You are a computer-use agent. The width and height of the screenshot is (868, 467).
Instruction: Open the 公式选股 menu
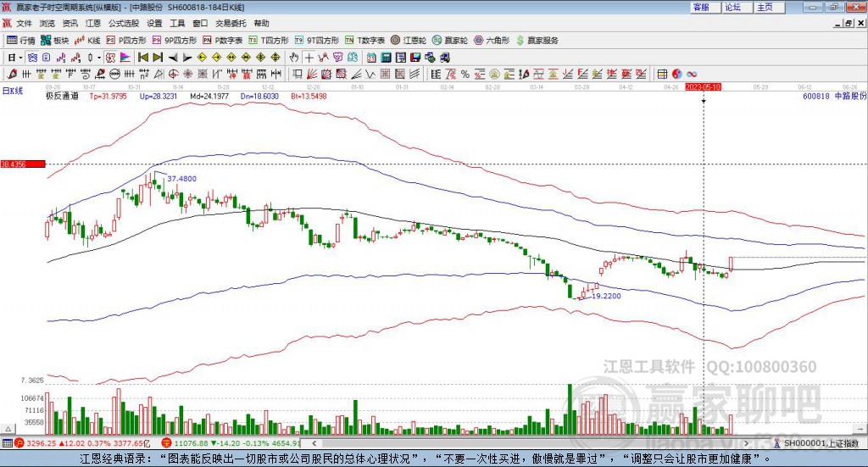(124, 23)
